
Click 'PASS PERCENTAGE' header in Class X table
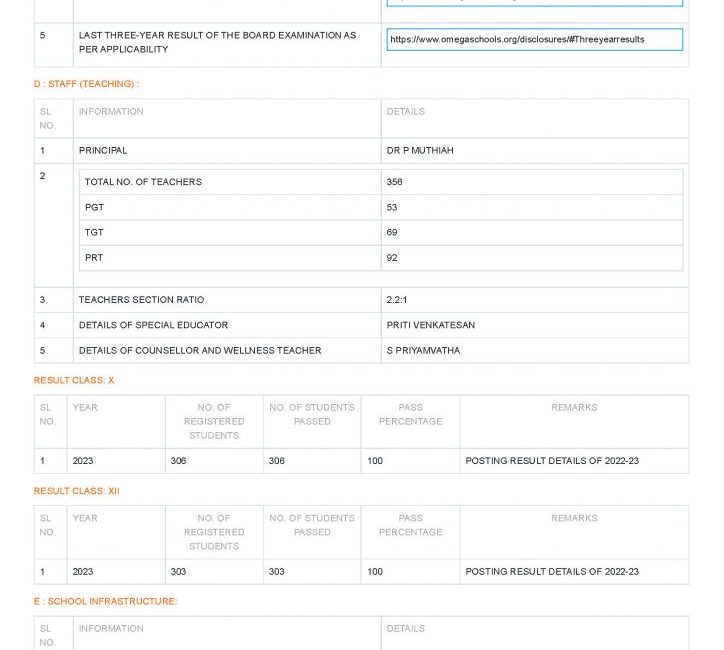tap(410, 415)
